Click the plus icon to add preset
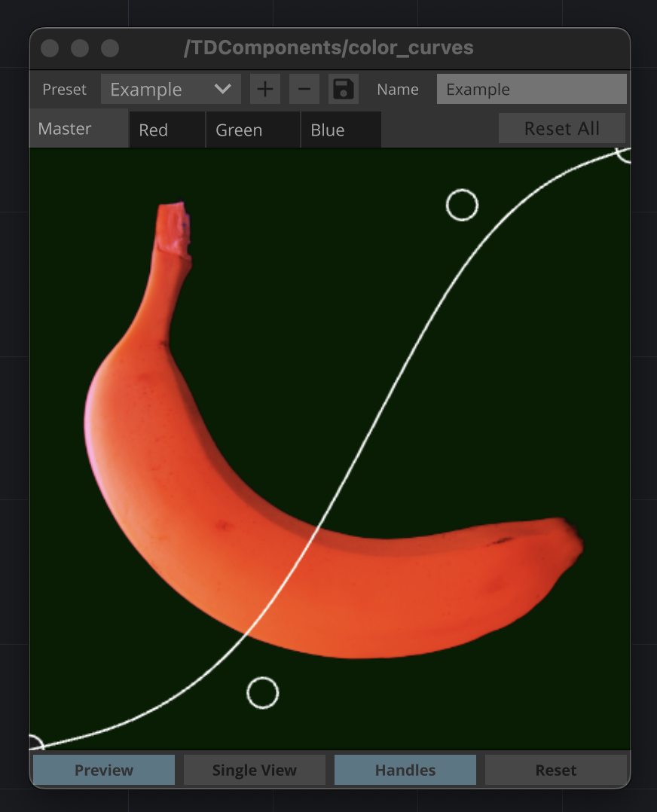This screenshot has height=812, width=657. point(264,90)
